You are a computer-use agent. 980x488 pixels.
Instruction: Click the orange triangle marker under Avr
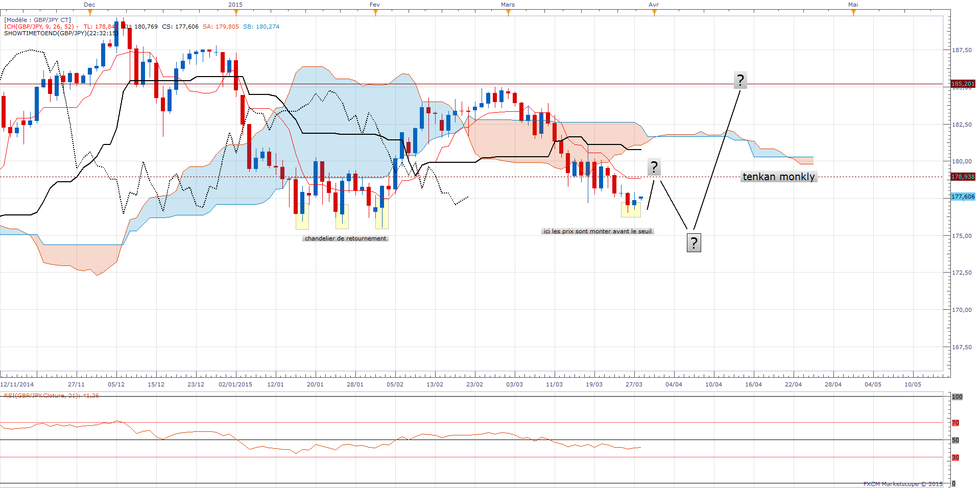pyautogui.click(x=654, y=12)
